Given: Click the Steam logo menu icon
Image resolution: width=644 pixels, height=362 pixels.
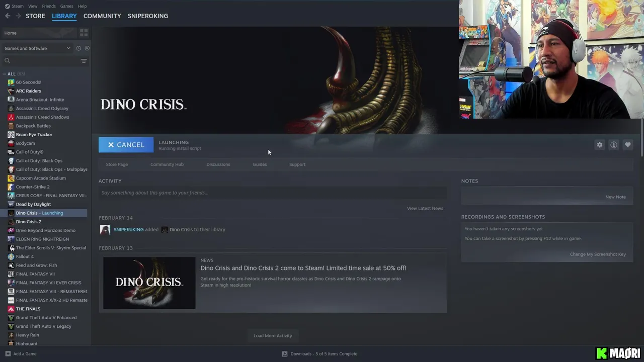Looking at the screenshot, I should click(x=7, y=6).
